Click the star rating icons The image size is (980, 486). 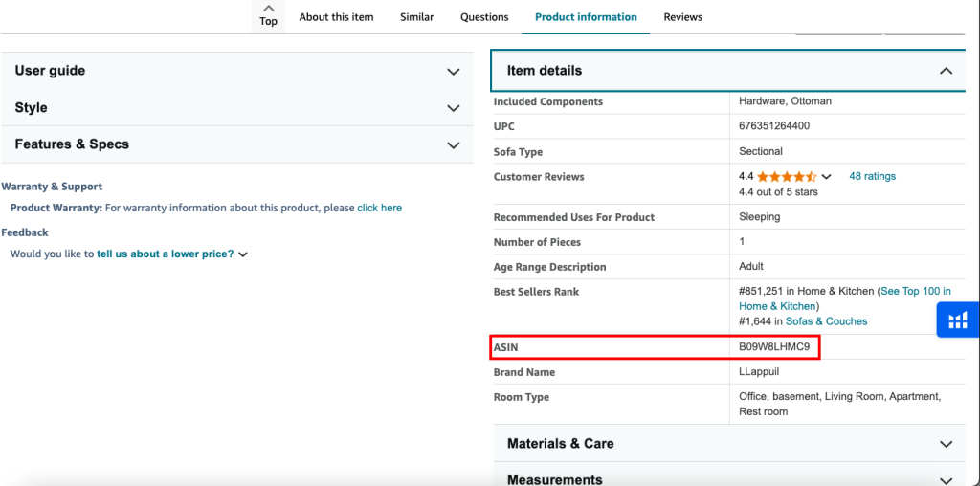[x=787, y=177]
